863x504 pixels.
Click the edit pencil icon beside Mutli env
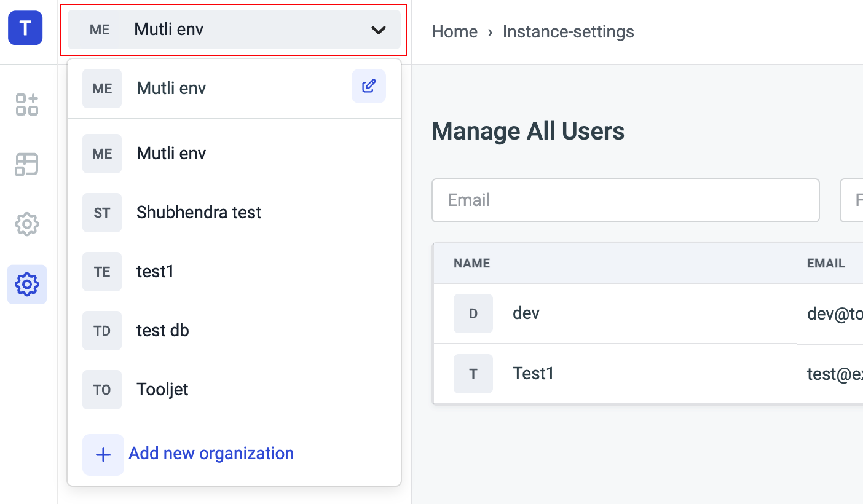pos(368,86)
